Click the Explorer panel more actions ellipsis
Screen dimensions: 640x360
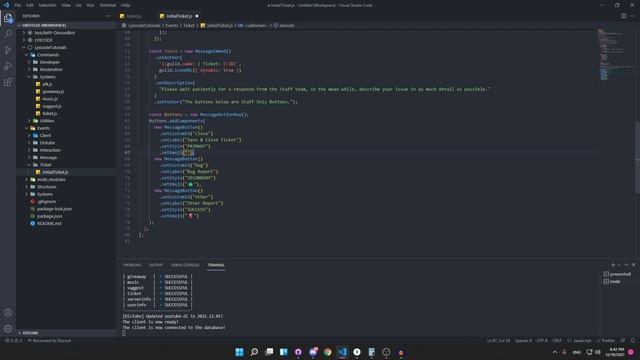coord(108,16)
